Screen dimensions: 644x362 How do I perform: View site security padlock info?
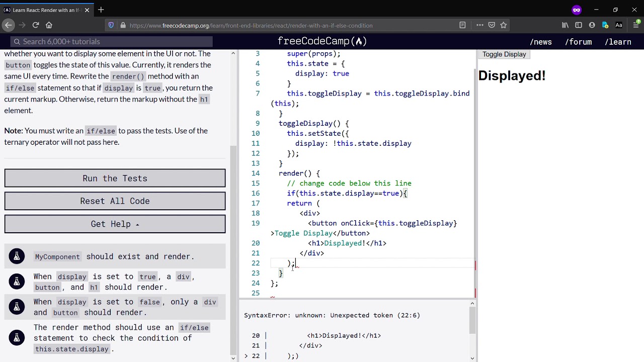coord(122,25)
